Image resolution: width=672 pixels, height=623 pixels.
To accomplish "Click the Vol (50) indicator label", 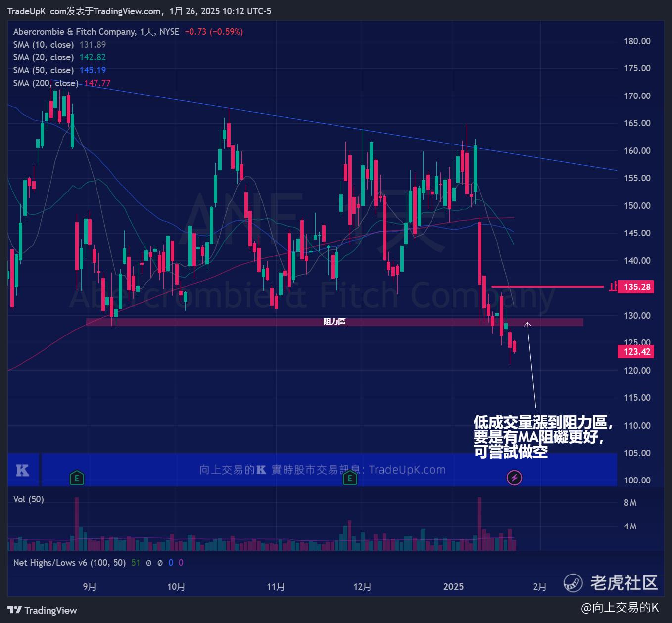I will point(29,499).
